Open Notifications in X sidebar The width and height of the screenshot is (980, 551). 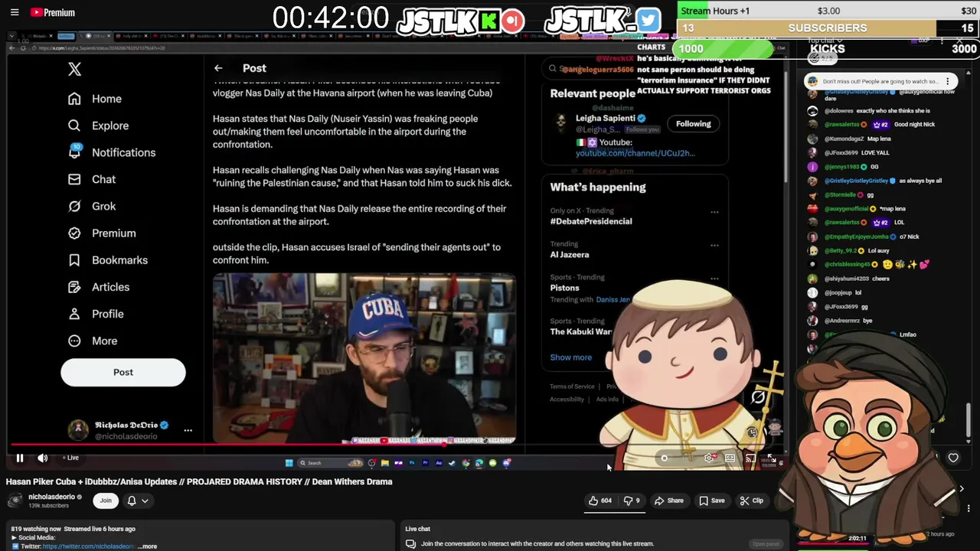(x=123, y=152)
